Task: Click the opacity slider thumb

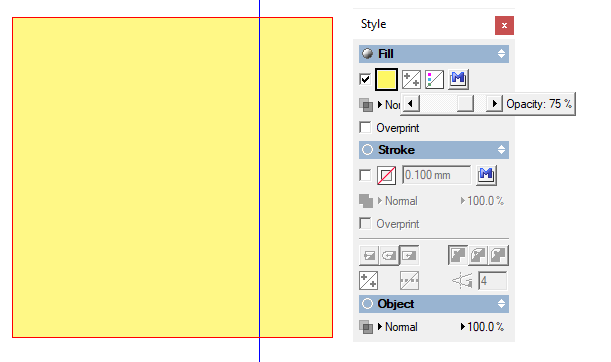Action: tap(465, 104)
